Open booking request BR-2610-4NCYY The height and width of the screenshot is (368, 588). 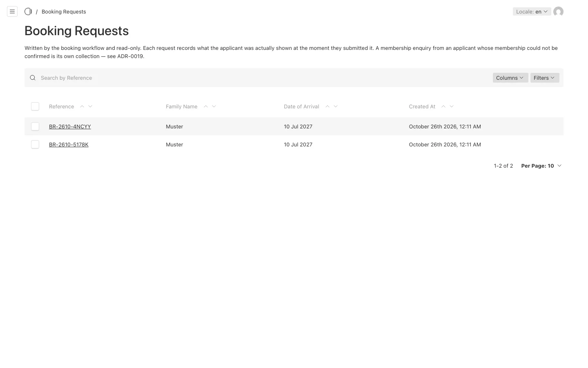[x=70, y=126]
